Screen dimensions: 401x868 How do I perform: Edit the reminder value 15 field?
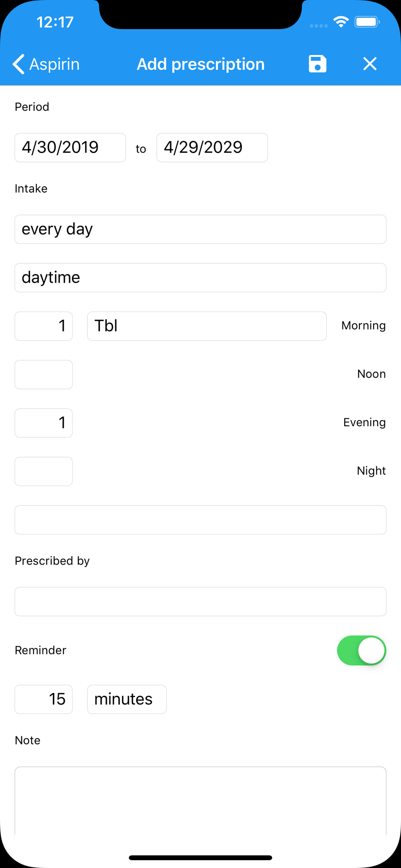[x=44, y=699]
